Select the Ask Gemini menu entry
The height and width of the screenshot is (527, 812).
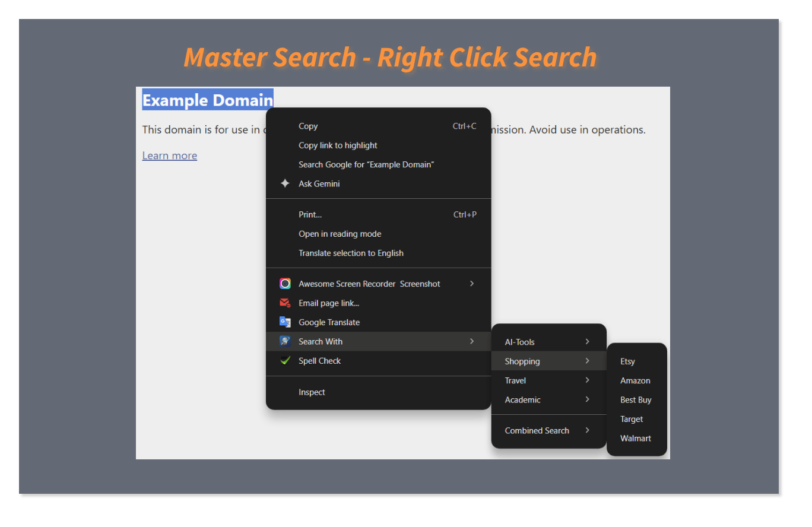(378, 184)
